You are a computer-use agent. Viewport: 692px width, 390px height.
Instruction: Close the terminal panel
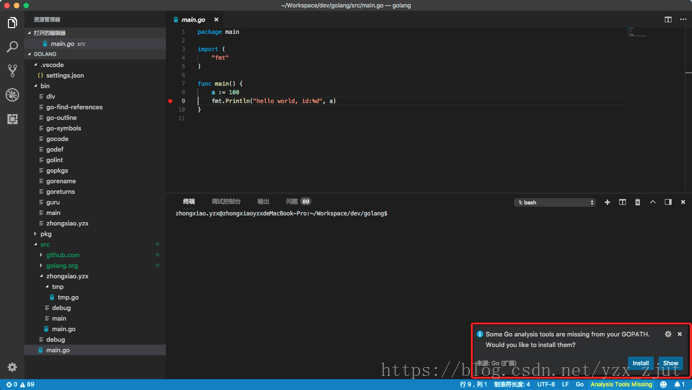click(683, 202)
